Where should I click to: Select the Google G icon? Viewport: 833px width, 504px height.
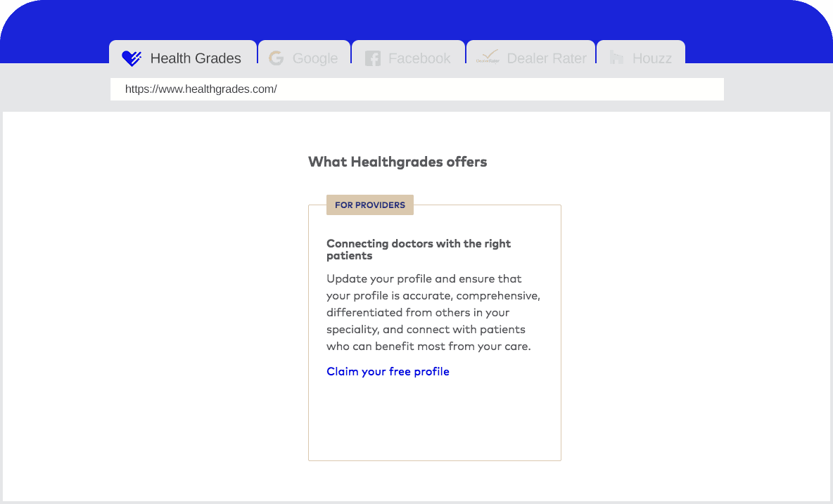click(276, 58)
